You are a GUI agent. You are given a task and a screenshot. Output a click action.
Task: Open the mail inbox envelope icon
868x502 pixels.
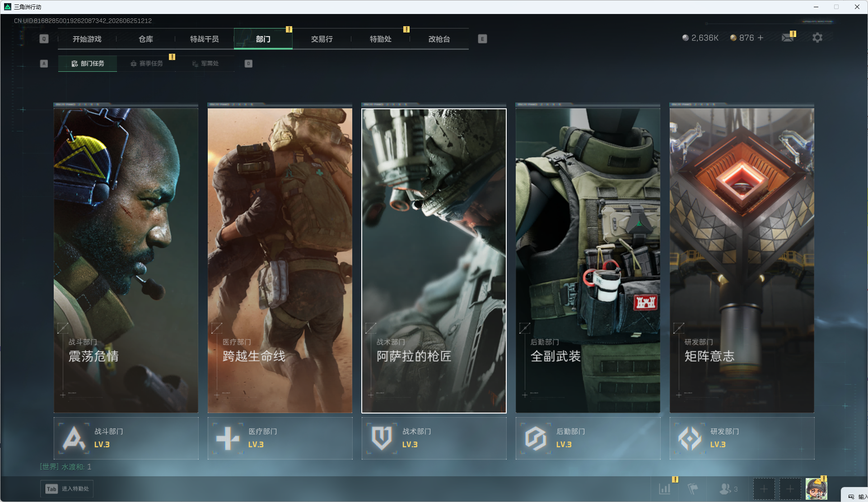(x=788, y=38)
